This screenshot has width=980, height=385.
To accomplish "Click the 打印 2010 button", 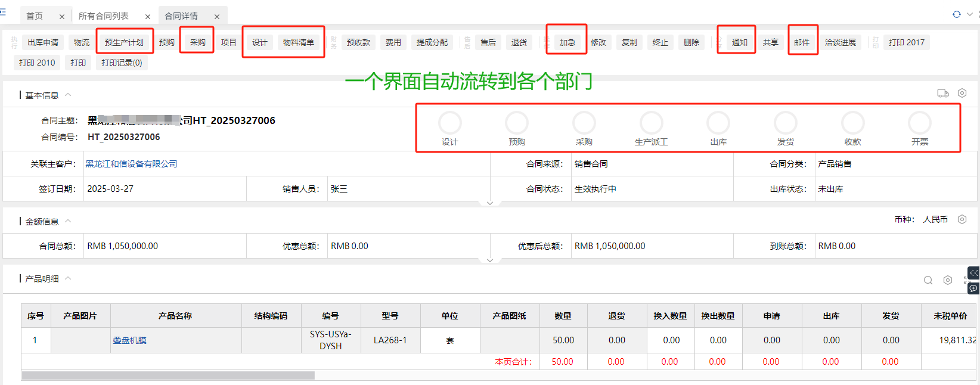I will (x=37, y=63).
